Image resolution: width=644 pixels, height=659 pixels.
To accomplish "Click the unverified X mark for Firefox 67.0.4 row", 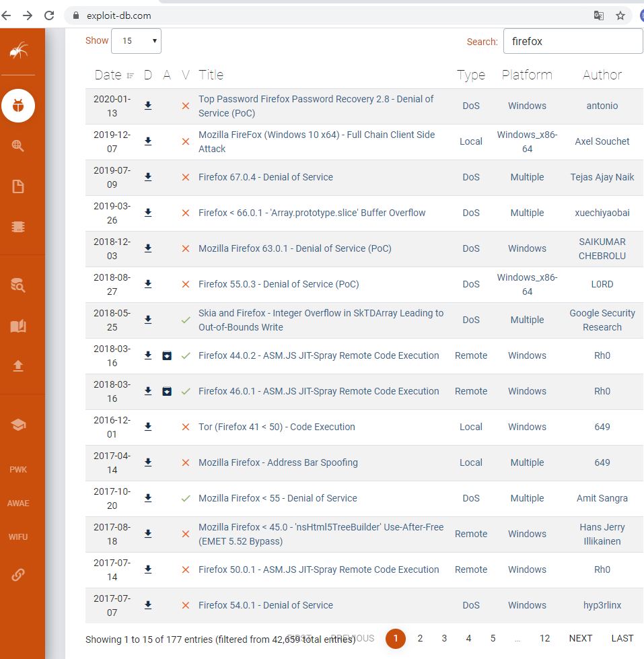I will click(185, 177).
